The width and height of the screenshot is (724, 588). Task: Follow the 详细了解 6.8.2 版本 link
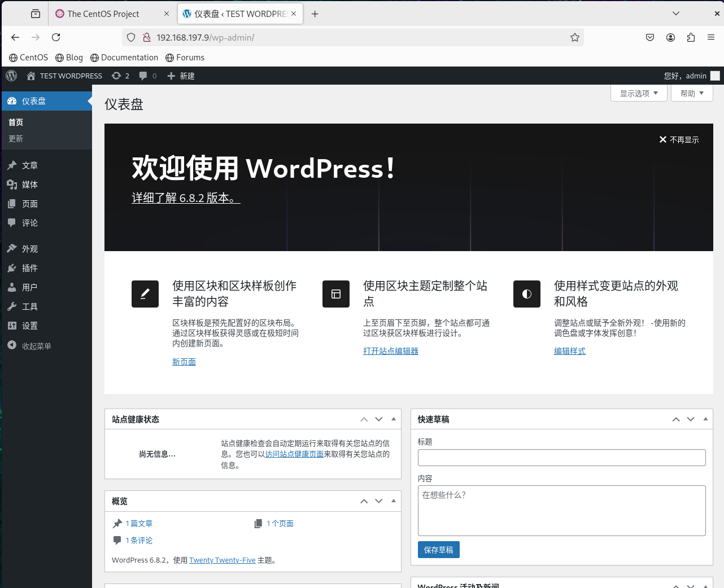(x=186, y=198)
